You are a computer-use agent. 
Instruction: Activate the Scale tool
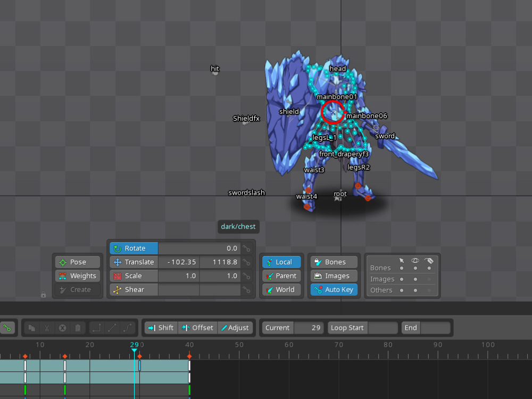[x=134, y=276]
